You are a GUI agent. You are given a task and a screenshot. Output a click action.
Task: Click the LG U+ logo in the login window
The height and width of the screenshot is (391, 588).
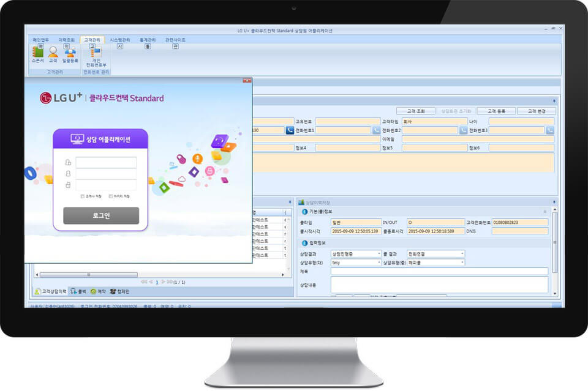61,98
